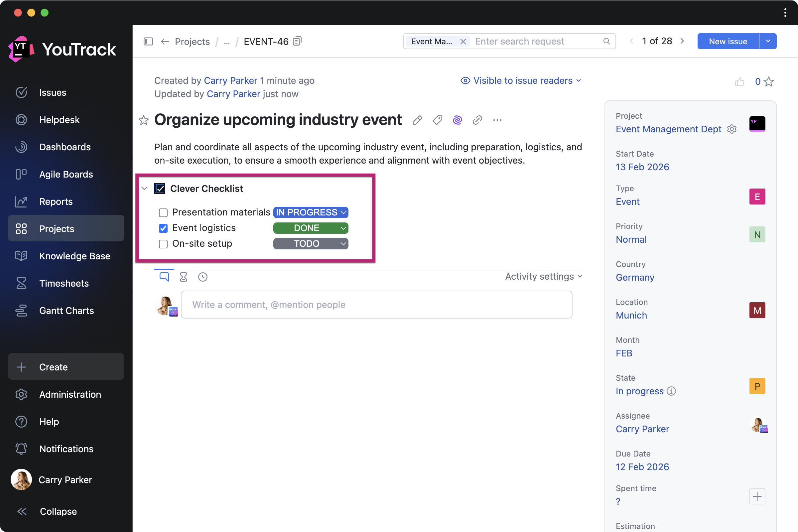Click the purple spiral AI assistant icon
Viewport: 798px width, 532px height.
click(458, 120)
